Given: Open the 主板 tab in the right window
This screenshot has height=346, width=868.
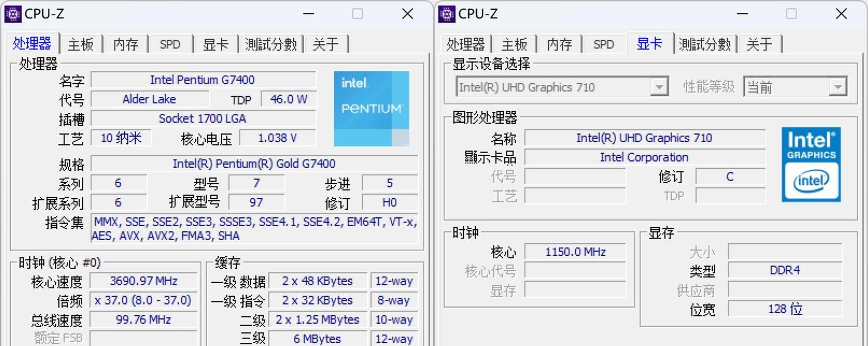Looking at the screenshot, I should (514, 44).
